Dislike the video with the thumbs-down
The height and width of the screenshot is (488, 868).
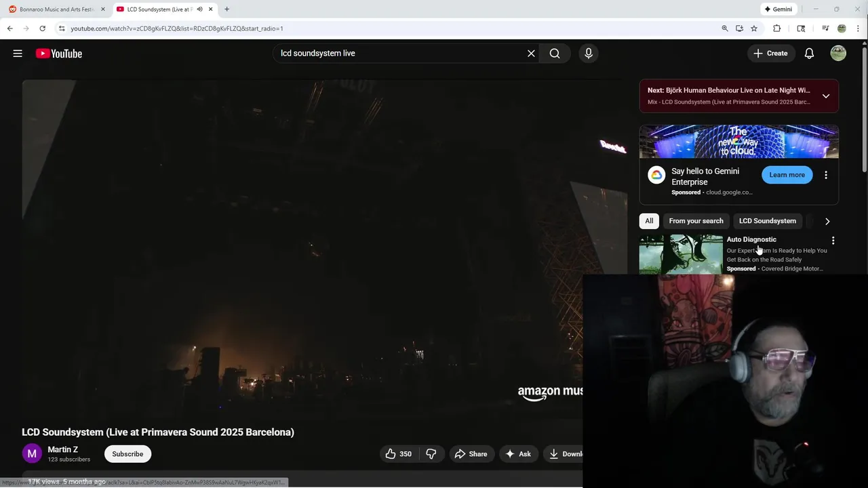point(431,454)
